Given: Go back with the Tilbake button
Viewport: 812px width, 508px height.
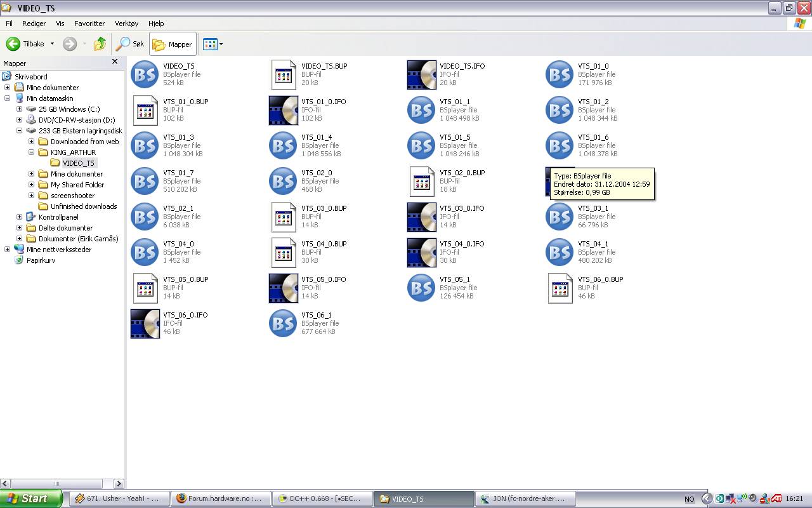Looking at the screenshot, I should pos(25,44).
